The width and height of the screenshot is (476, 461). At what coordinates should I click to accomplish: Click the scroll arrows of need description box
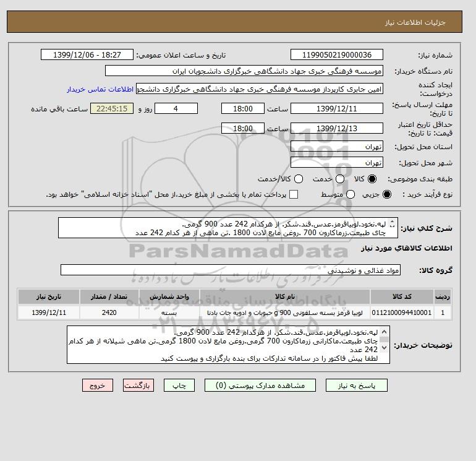click(393, 224)
